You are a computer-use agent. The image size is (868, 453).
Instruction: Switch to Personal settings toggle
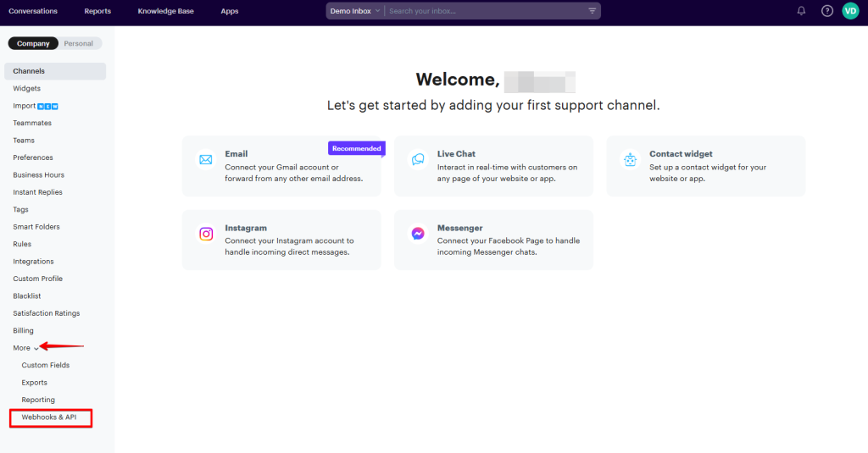pos(79,43)
